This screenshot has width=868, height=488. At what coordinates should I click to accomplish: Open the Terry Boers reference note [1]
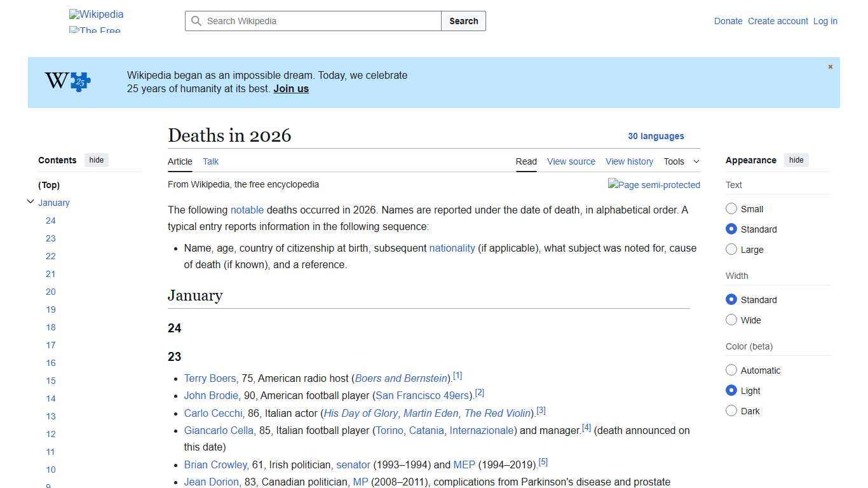point(458,375)
